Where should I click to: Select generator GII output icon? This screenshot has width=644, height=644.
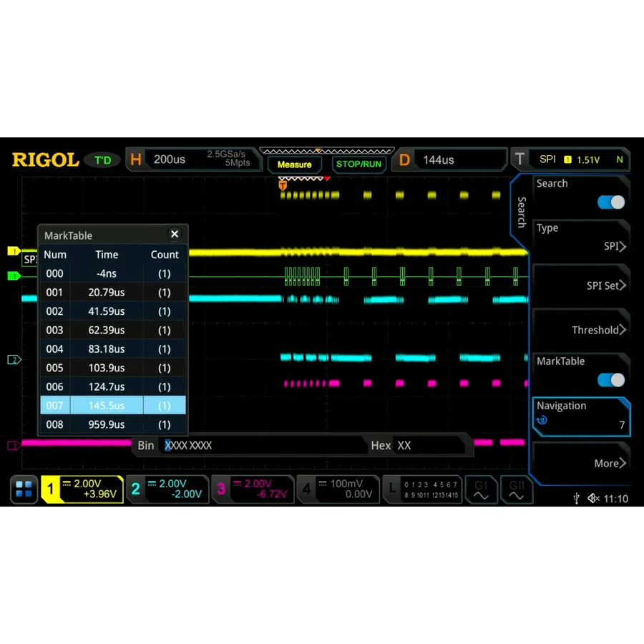tap(517, 489)
